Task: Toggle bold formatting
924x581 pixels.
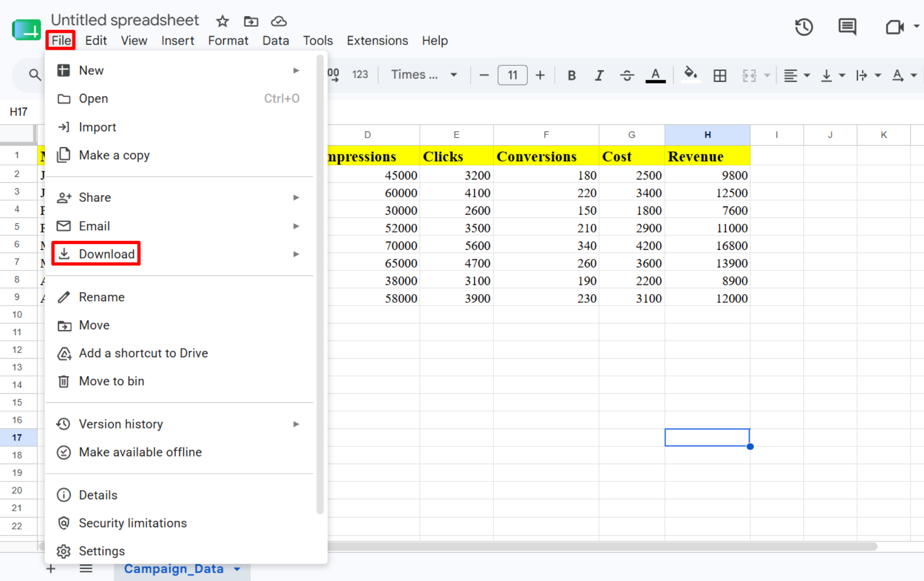Action: point(571,75)
